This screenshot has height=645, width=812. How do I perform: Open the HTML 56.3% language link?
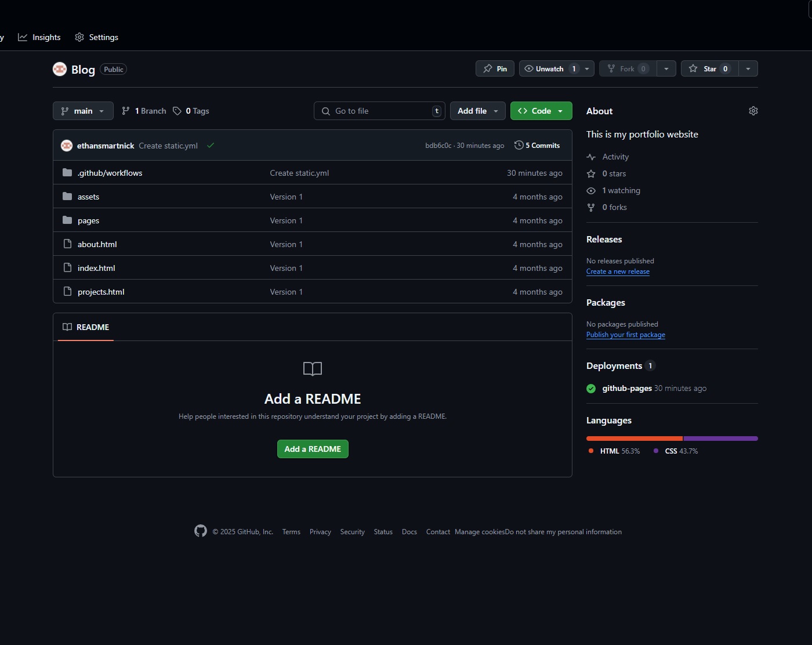point(614,451)
